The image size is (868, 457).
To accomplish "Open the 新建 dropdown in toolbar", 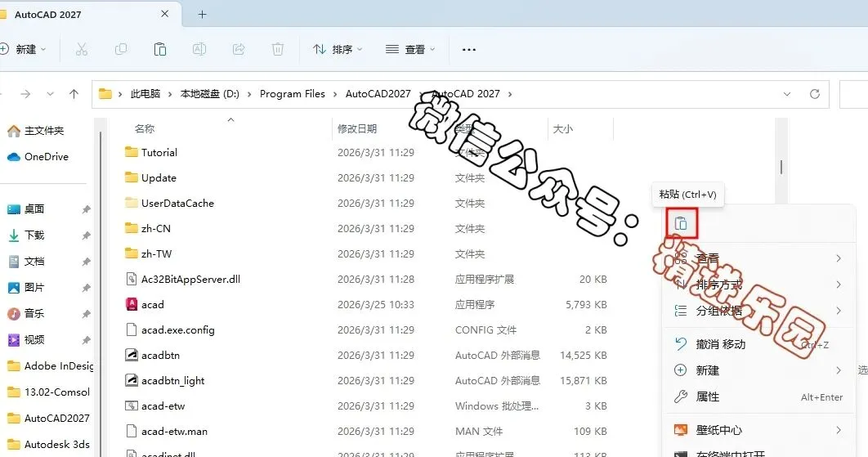I will click(23, 49).
